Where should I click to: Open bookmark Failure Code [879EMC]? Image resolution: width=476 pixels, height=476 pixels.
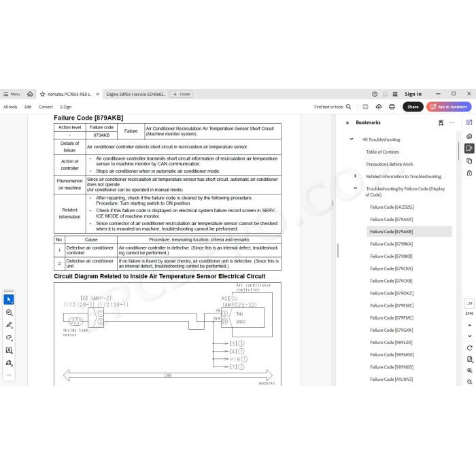pyautogui.click(x=392, y=305)
